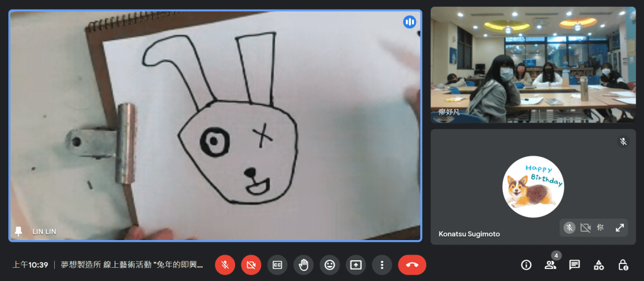Open the chat panel
The image size is (644, 281).
(574, 265)
